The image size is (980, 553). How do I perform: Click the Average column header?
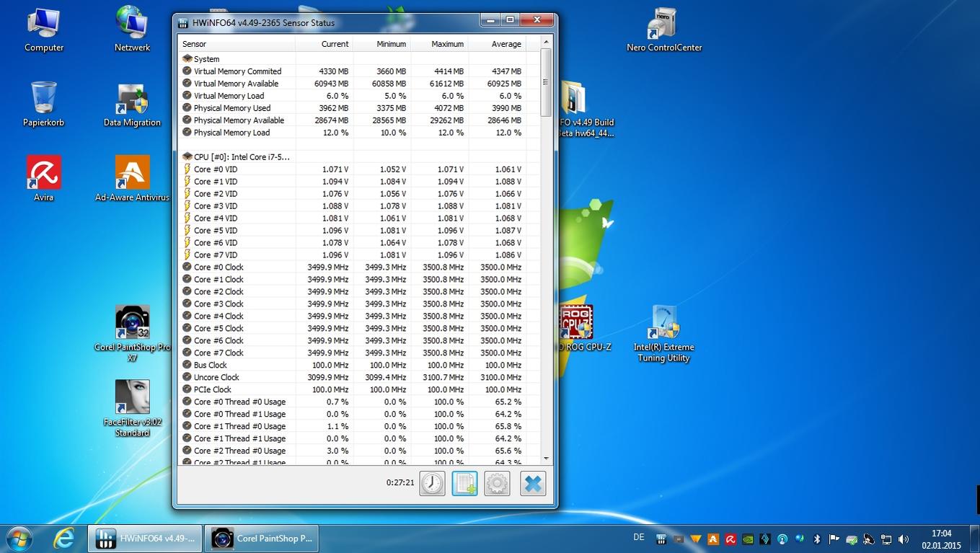(497, 44)
